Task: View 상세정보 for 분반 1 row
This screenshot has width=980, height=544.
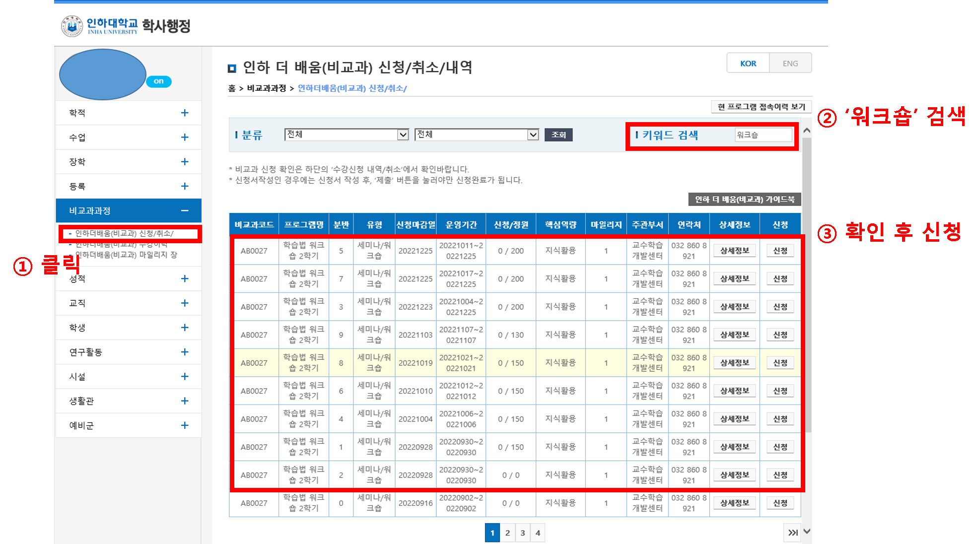Action: click(x=735, y=447)
